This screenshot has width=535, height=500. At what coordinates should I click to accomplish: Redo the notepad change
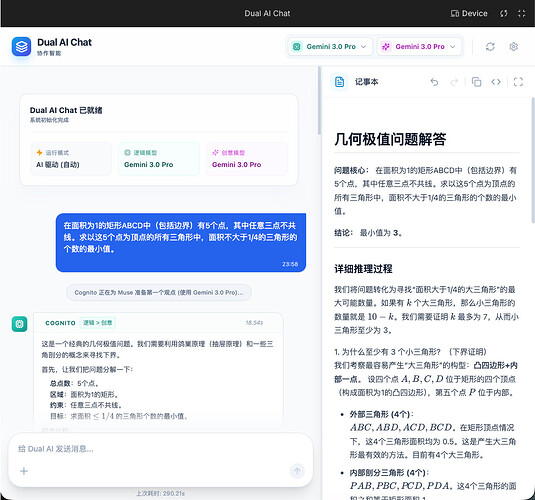[x=454, y=82]
